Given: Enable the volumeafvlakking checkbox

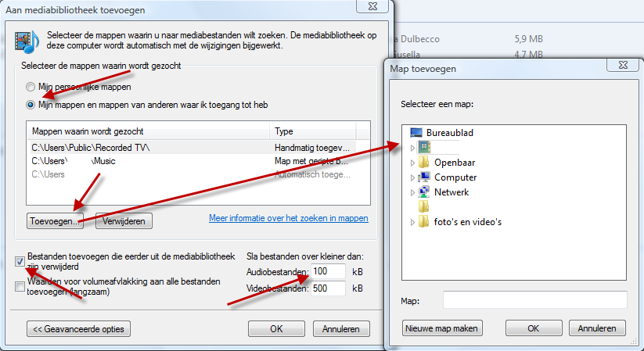Looking at the screenshot, I should (20, 287).
